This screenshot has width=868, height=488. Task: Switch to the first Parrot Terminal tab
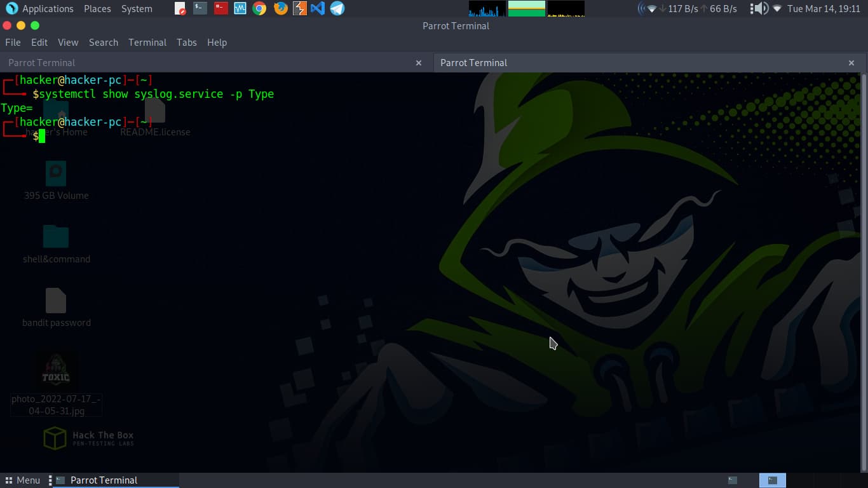coord(42,63)
